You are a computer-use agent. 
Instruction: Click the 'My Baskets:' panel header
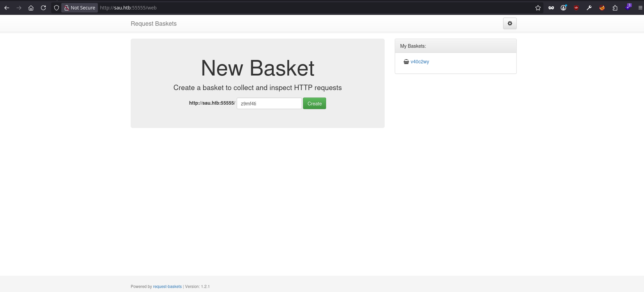click(456, 46)
